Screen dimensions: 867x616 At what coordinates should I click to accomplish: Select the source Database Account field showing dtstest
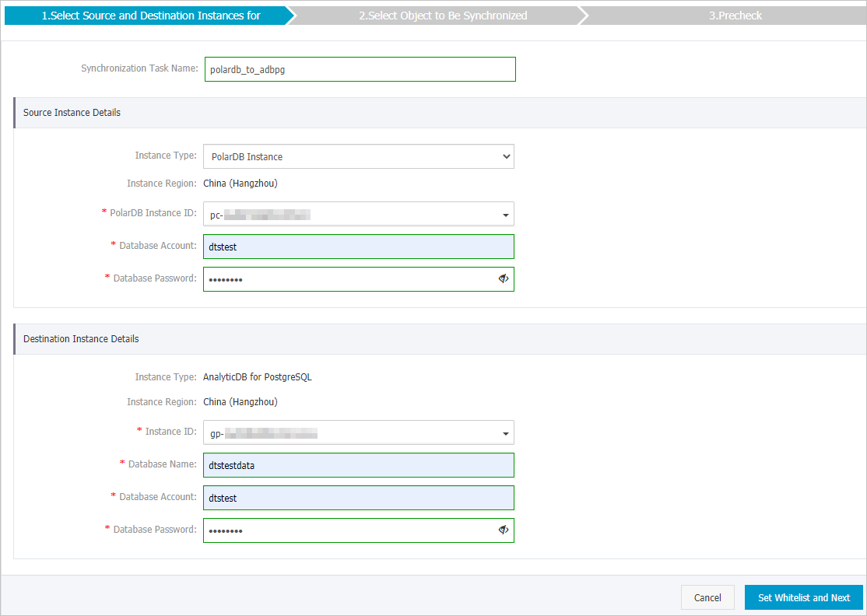coord(359,246)
